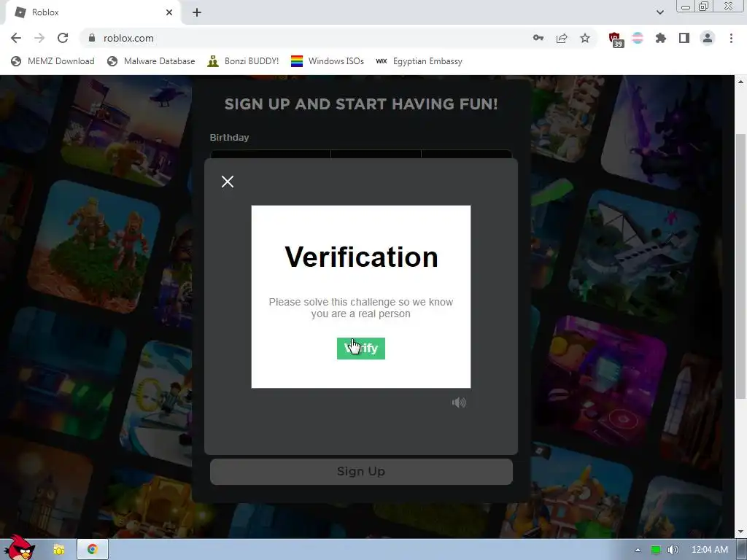Open the Windows ISOs bookmark
Screen dimensions: 747x560
pyautogui.click(x=328, y=61)
